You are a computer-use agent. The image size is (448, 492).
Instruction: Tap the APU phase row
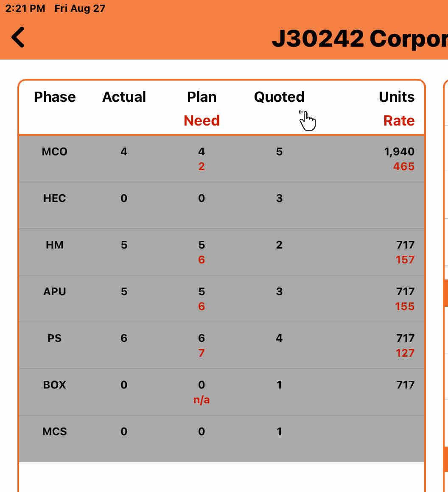[55, 292]
